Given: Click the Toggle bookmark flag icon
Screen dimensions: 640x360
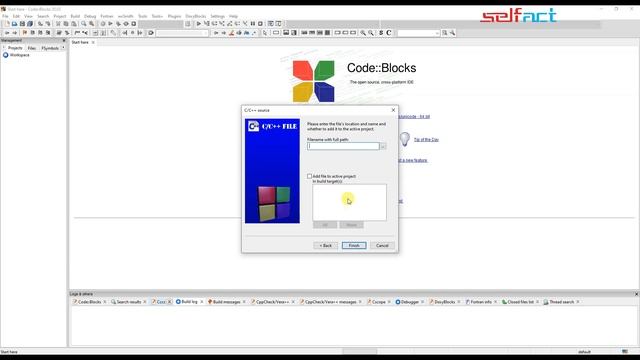Looking at the screenshot, I should [x=25, y=33].
